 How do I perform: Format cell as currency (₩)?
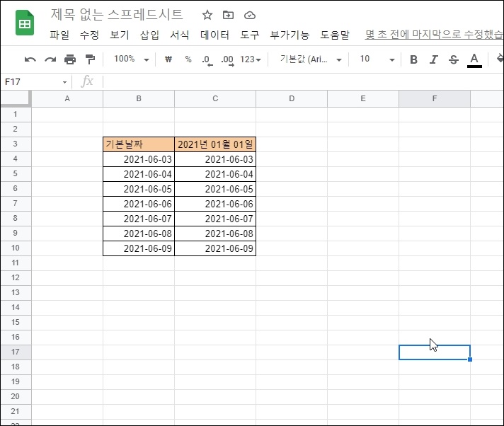168,59
